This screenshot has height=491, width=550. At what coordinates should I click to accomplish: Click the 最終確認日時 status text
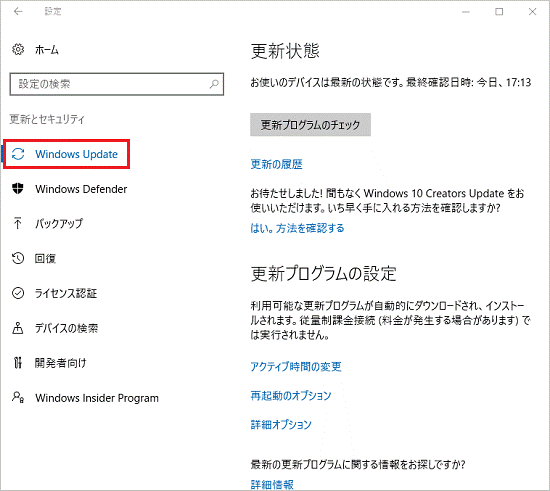[x=469, y=83]
